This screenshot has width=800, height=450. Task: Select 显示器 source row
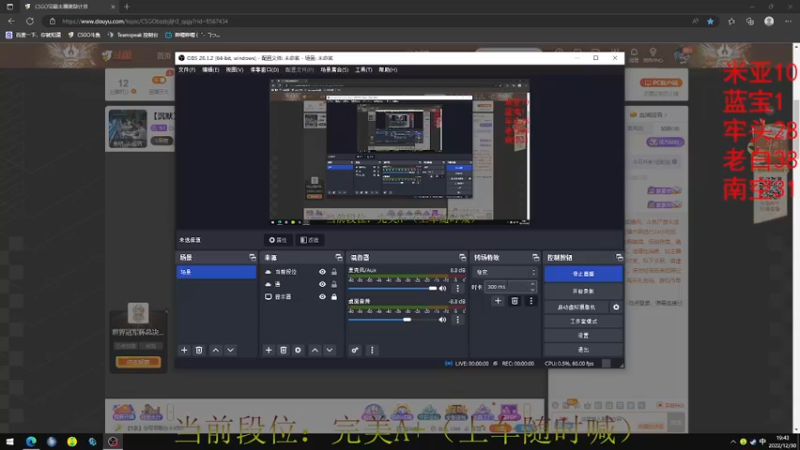[x=302, y=296]
